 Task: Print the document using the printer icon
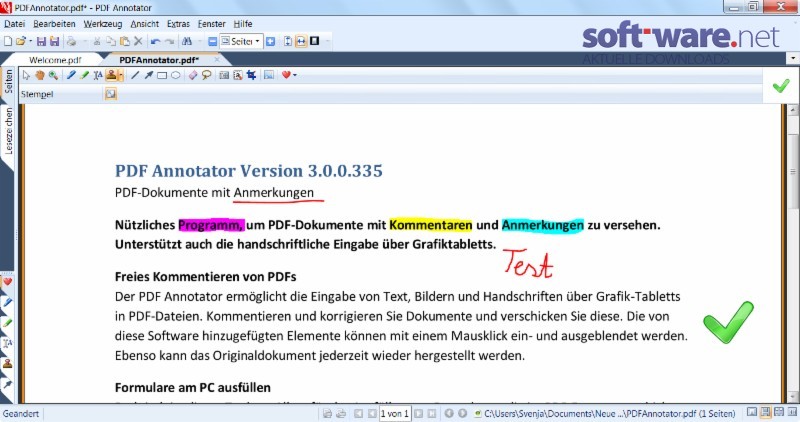[x=71, y=41]
